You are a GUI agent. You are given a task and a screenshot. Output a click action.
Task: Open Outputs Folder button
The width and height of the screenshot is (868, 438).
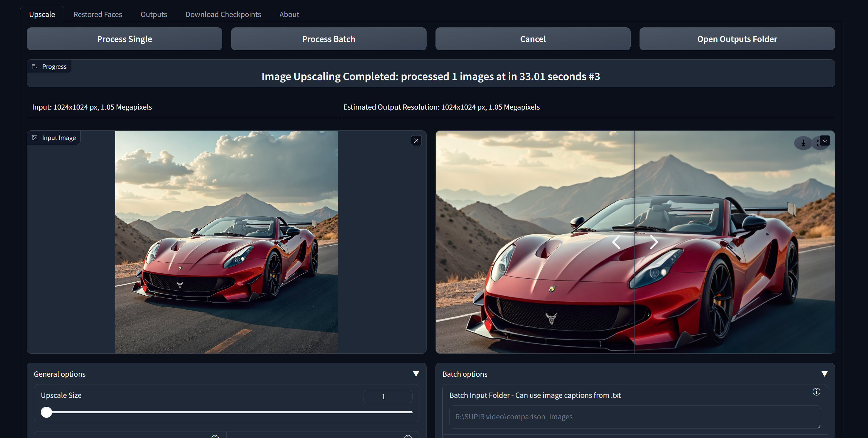(x=737, y=39)
